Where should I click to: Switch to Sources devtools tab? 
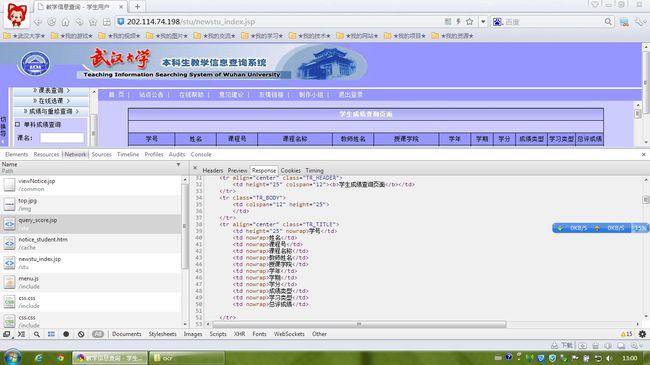point(102,154)
